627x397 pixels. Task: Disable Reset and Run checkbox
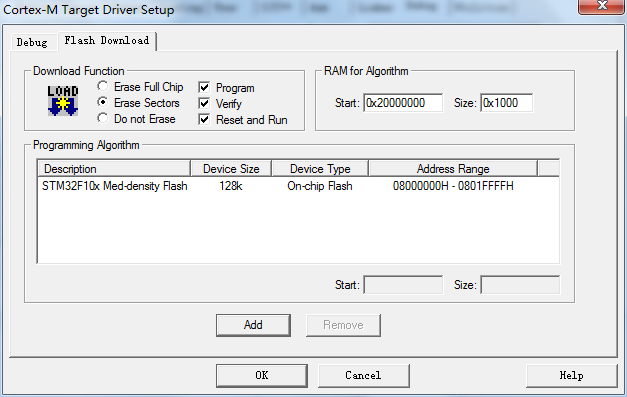pyautogui.click(x=204, y=119)
